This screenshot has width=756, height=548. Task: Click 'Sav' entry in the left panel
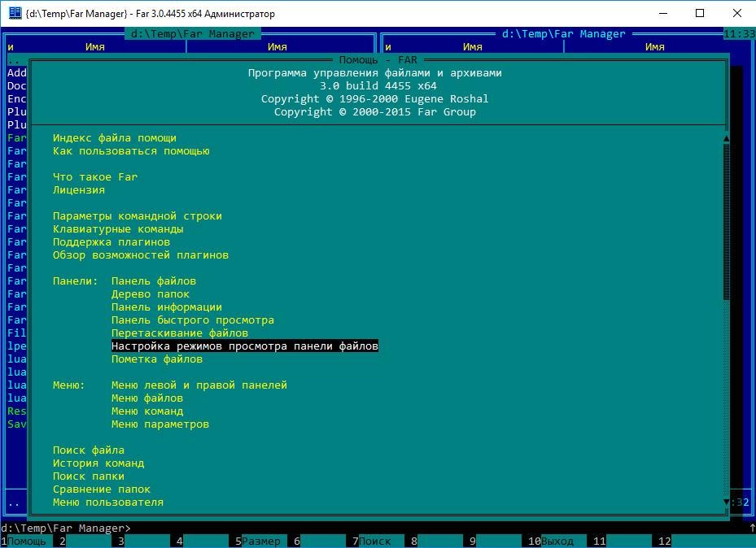(x=17, y=424)
